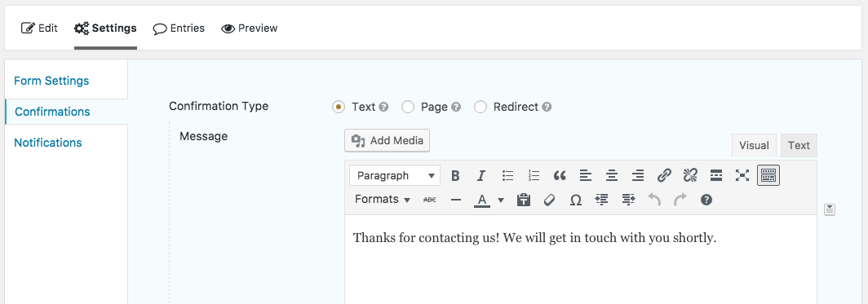
Task: Open the Preview tab
Action: (x=249, y=28)
